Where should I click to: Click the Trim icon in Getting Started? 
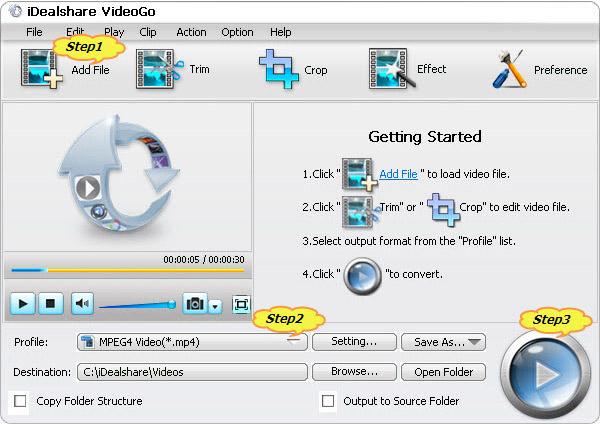coord(360,212)
